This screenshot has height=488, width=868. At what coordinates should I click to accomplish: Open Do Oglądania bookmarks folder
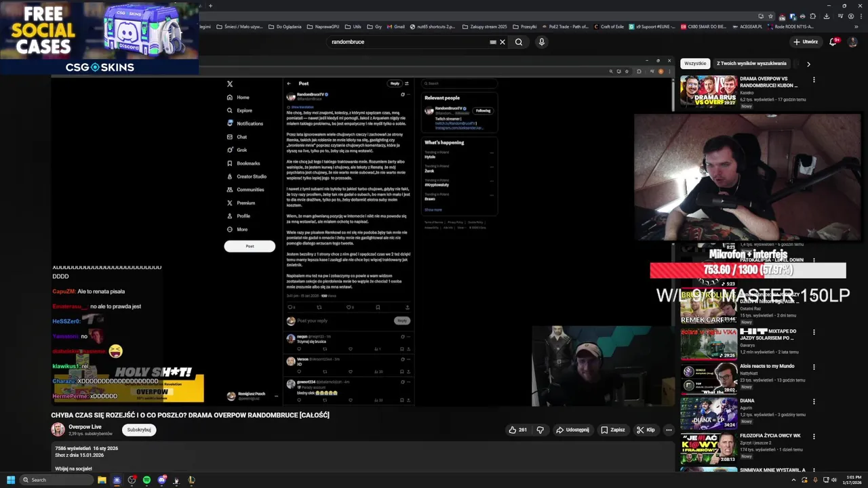pos(284,26)
